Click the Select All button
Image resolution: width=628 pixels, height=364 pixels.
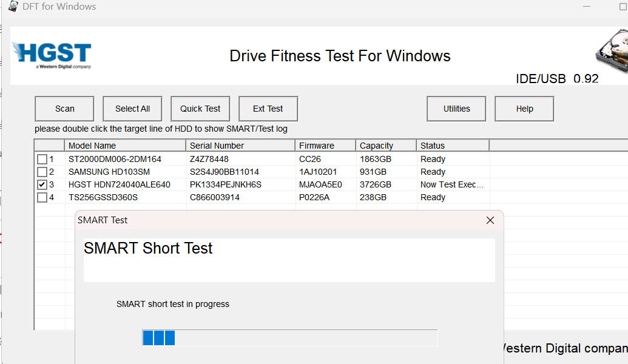(132, 109)
